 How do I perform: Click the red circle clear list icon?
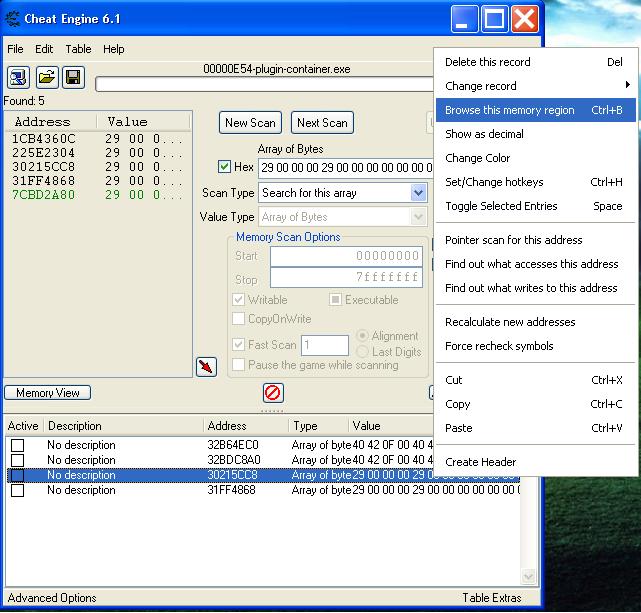click(x=273, y=393)
